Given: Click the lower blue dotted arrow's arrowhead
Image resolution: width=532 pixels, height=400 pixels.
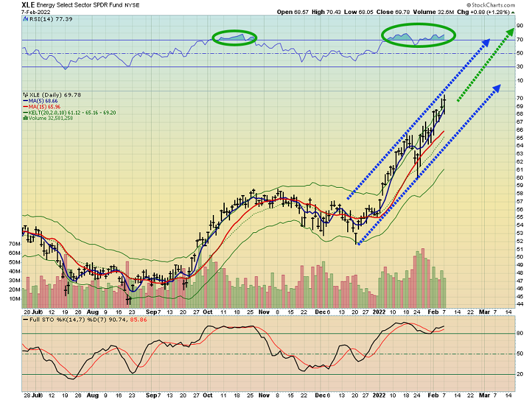Looking at the screenshot, I should [495, 89].
